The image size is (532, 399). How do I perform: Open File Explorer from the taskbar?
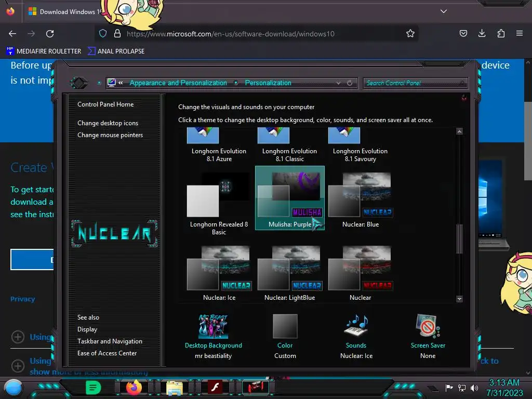(175, 388)
